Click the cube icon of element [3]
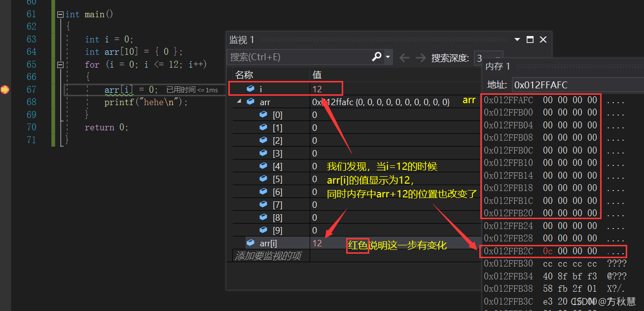Viewport: 644px width, 311px height. click(x=263, y=153)
